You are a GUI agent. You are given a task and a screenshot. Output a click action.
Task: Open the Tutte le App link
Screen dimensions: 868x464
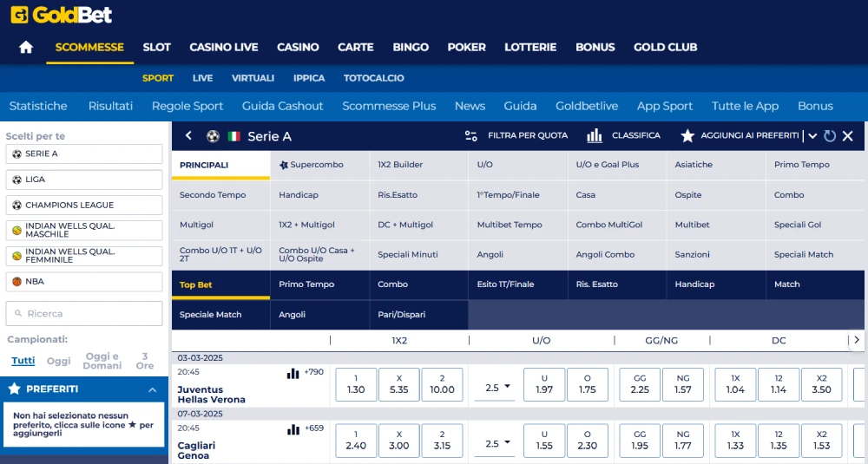745,106
